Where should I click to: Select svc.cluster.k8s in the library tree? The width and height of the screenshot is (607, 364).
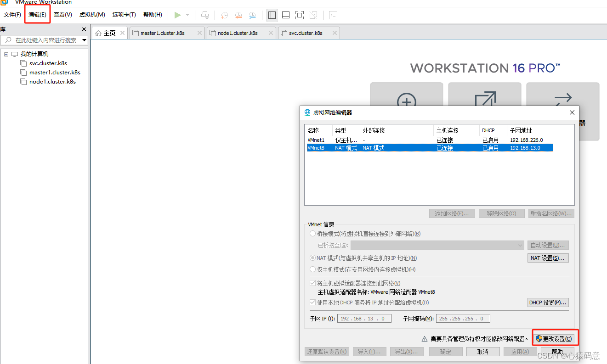[x=48, y=63]
